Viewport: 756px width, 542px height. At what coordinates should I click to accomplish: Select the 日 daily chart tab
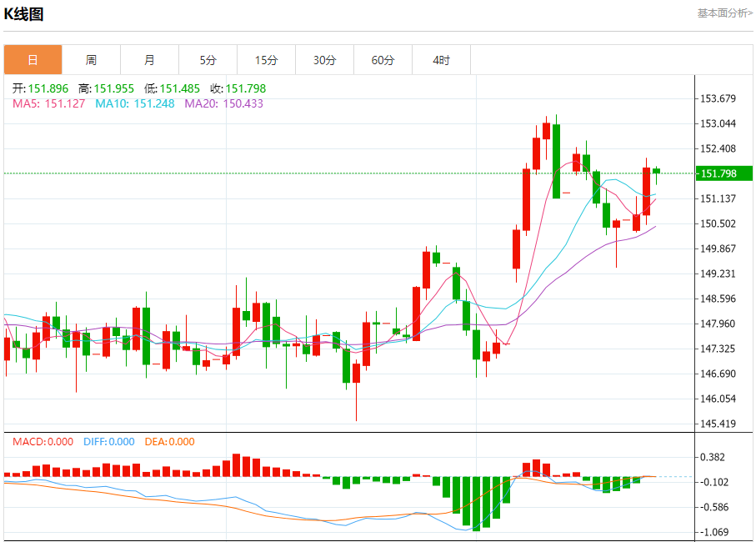coord(33,60)
